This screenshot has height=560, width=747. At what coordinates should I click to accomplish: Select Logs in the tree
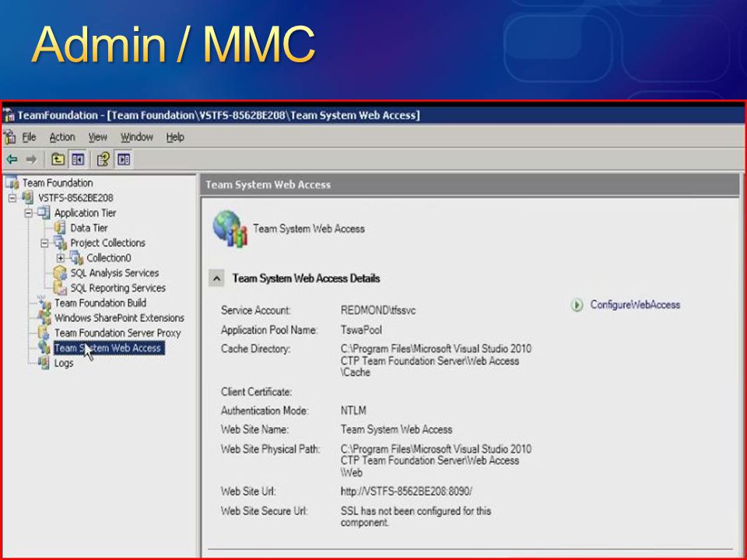pos(64,363)
